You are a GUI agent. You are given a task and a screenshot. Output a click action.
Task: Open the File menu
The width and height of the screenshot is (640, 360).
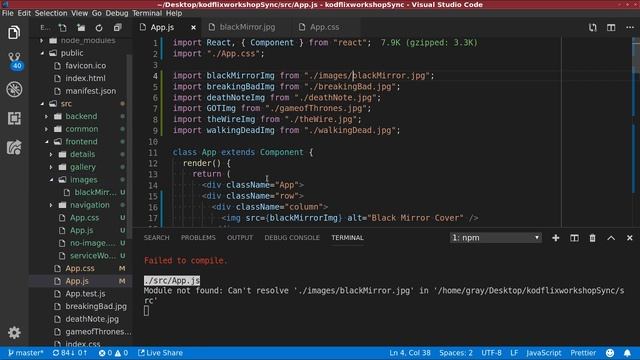[7, 13]
